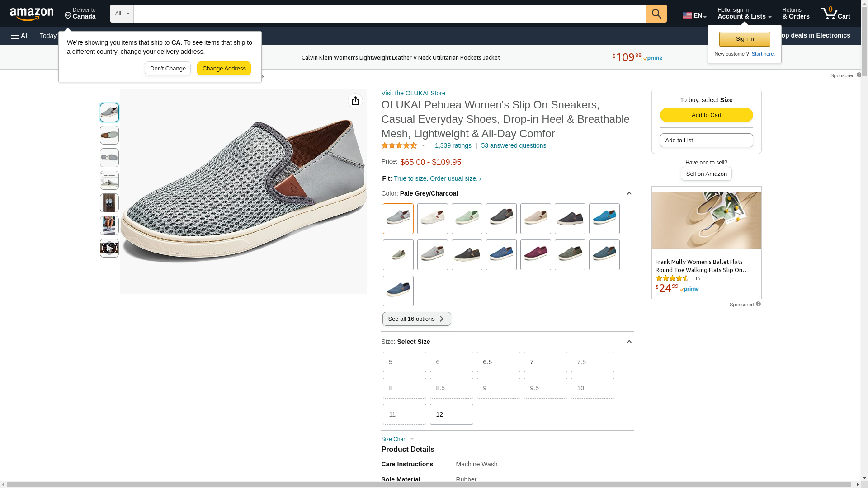This screenshot has height=488, width=868.
Task: Select size 6.5
Action: click(x=498, y=362)
